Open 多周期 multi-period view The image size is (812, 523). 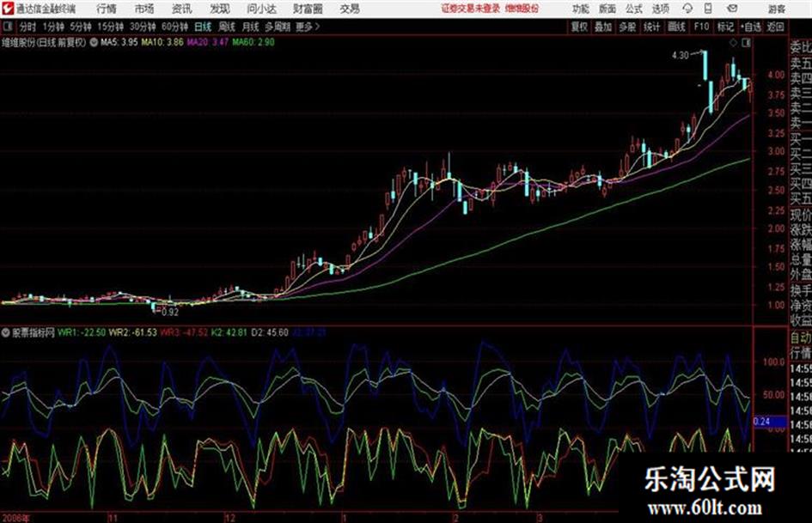[278, 27]
